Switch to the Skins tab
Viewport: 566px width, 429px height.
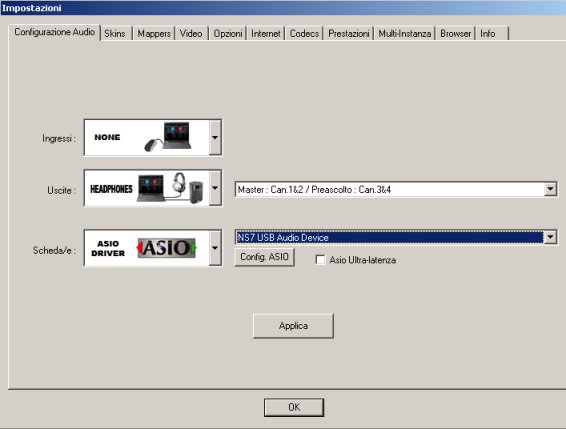pyautogui.click(x=116, y=34)
